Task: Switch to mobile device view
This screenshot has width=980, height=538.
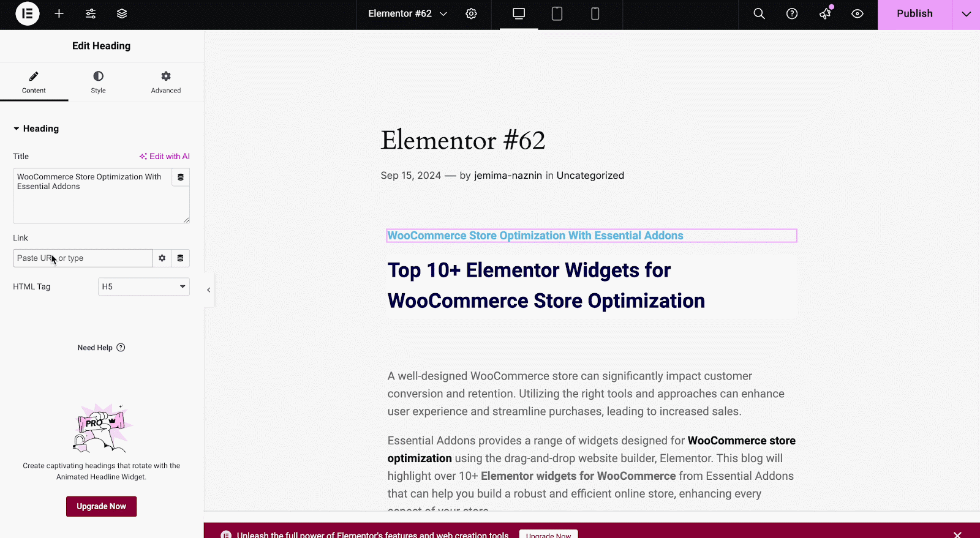Action: click(595, 14)
